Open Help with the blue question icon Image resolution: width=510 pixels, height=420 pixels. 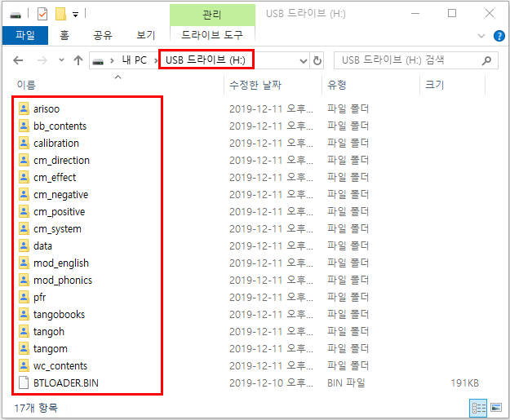point(499,36)
